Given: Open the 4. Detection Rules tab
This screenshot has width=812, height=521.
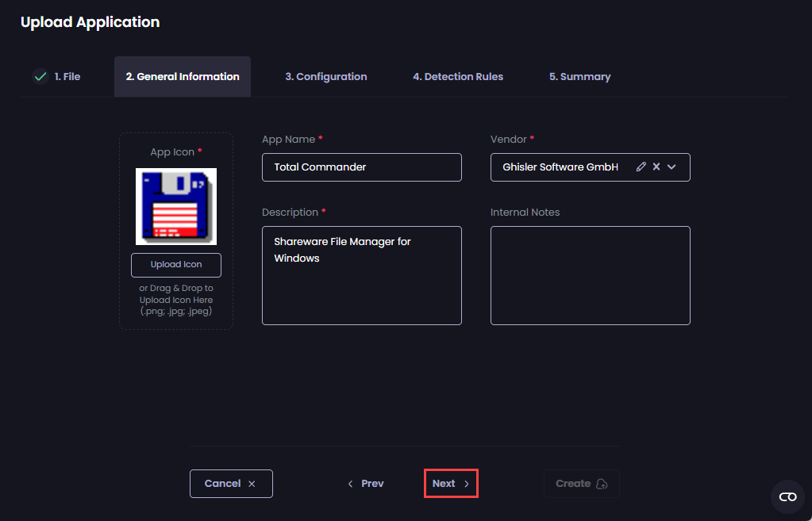Looking at the screenshot, I should tap(458, 77).
